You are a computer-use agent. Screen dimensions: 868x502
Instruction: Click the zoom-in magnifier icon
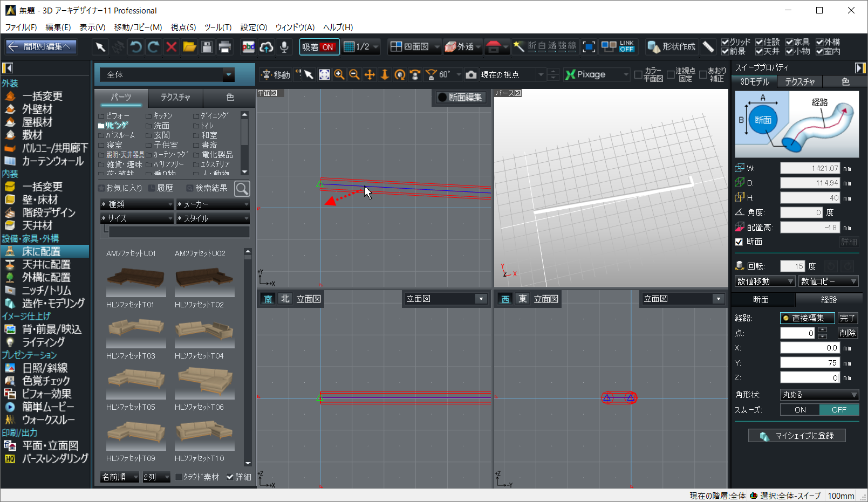click(x=339, y=74)
